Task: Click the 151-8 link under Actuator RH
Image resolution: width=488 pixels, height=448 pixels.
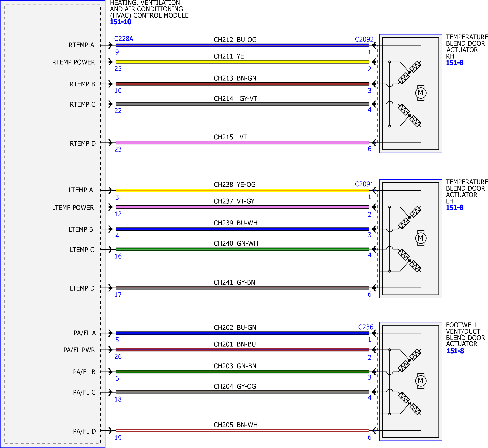Action: point(454,63)
